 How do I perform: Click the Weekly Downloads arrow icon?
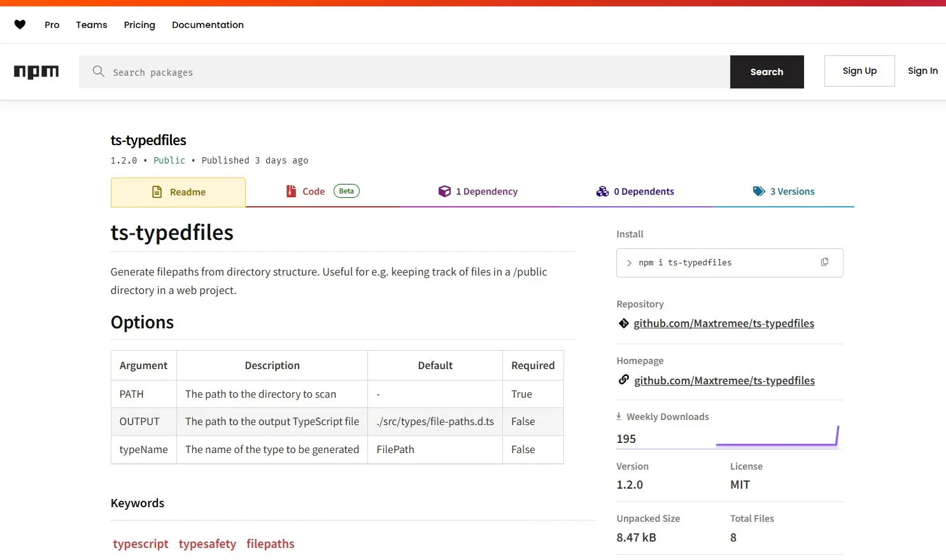pos(619,416)
